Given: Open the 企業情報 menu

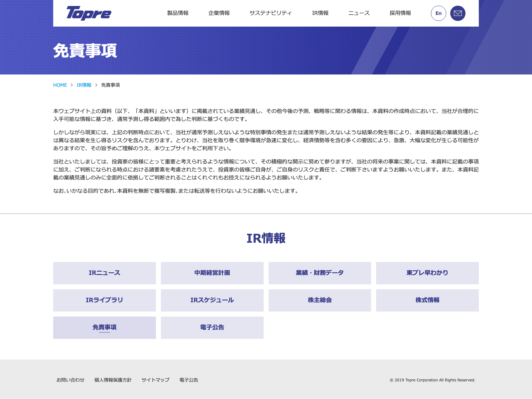Looking at the screenshot, I should tap(219, 13).
